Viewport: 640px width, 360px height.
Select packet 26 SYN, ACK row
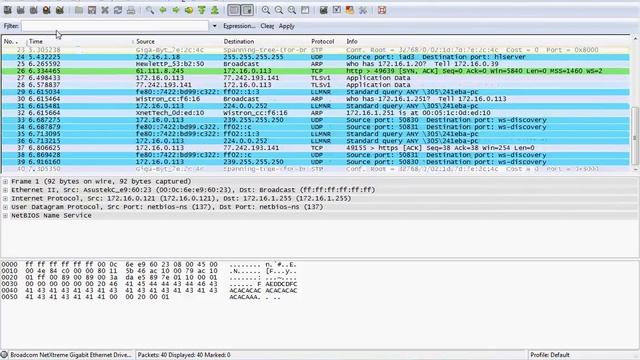click(x=316, y=71)
